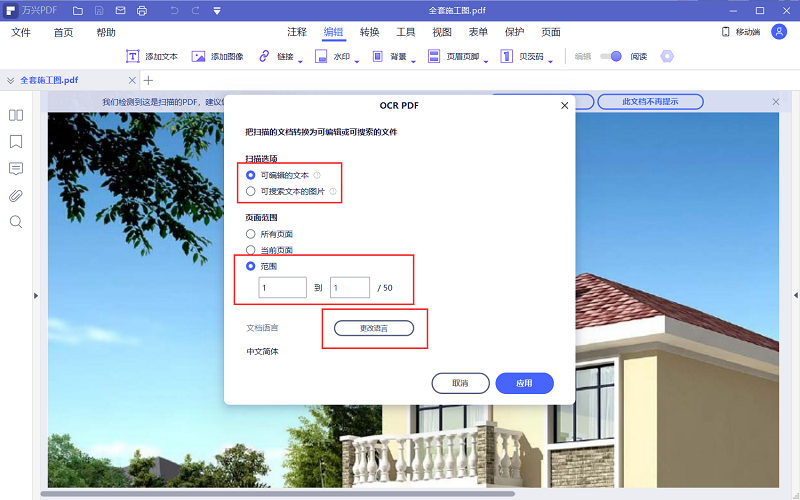Image resolution: width=800 pixels, height=500 pixels.
Task: Click the range start page input field
Action: [x=283, y=287]
